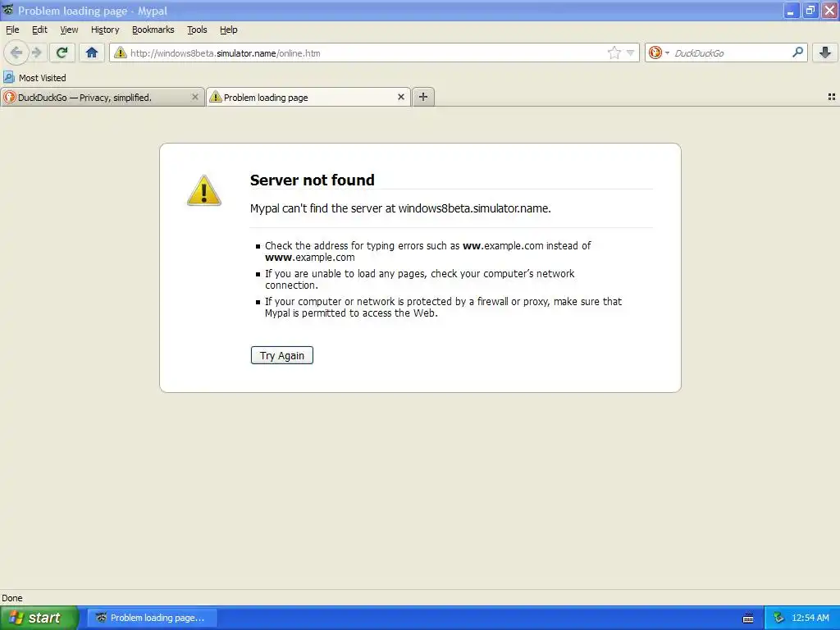Open the Help menu
Viewport: 840px width, 630px height.
[x=229, y=30]
